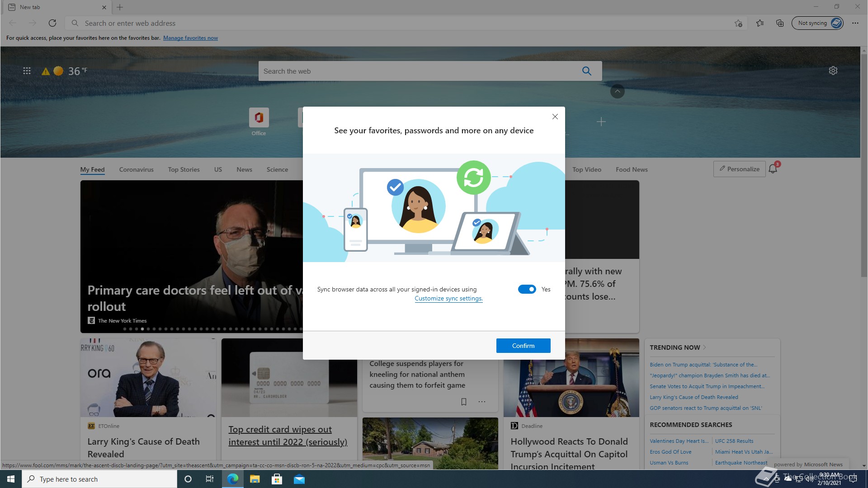Expand the Trending Now section arrow
The image size is (868, 488).
point(704,347)
